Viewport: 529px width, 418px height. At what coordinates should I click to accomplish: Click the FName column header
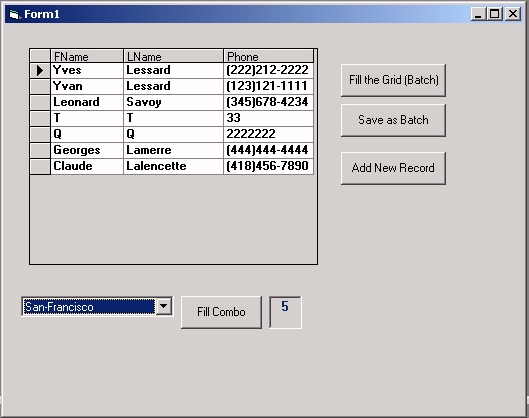click(x=87, y=56)
